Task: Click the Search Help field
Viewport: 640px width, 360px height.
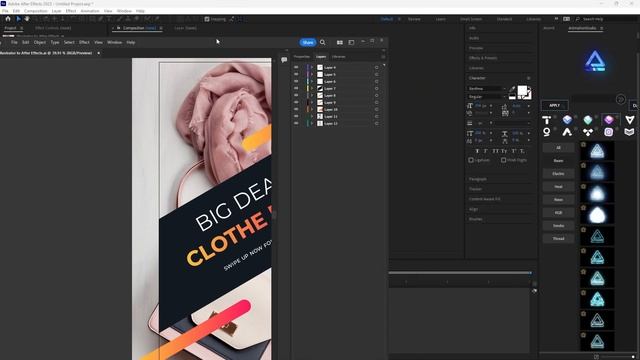Action: [593, 19]
